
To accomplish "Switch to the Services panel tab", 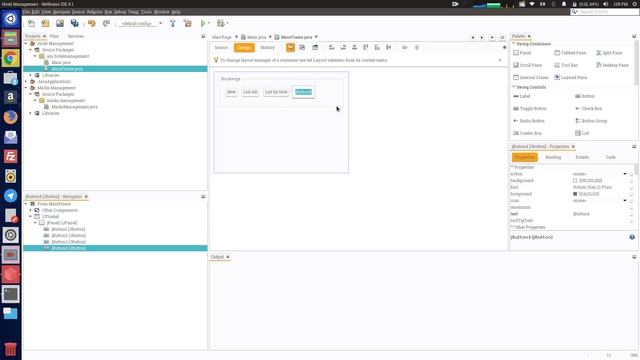I will [76, 36].
